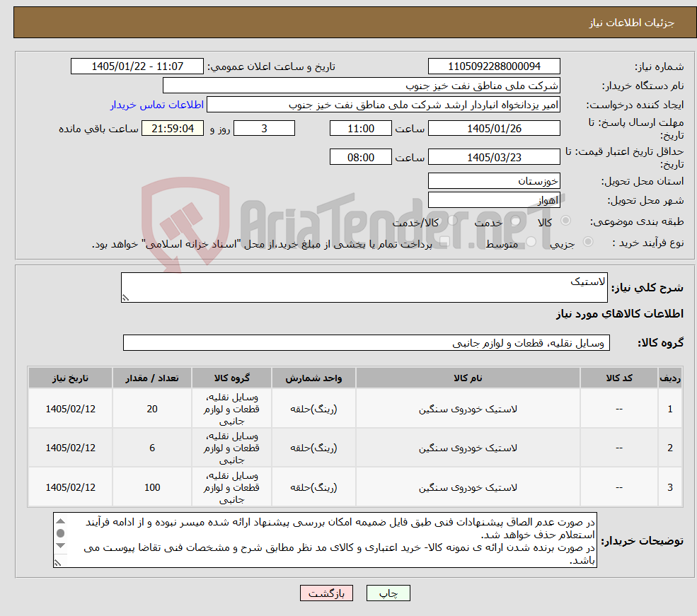
Task: Click unit (رینگ)حلقه in row 3
Action: (x=313, y=487)
